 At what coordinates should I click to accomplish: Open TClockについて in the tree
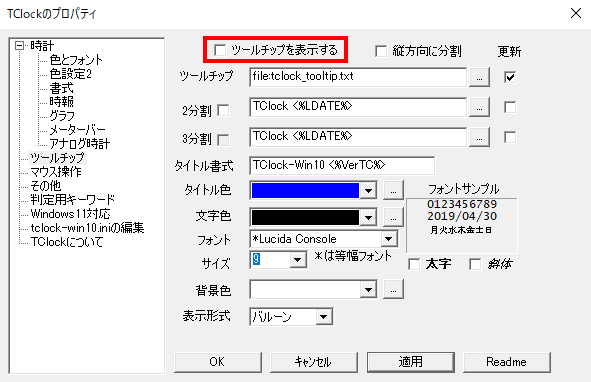point(67,242)
